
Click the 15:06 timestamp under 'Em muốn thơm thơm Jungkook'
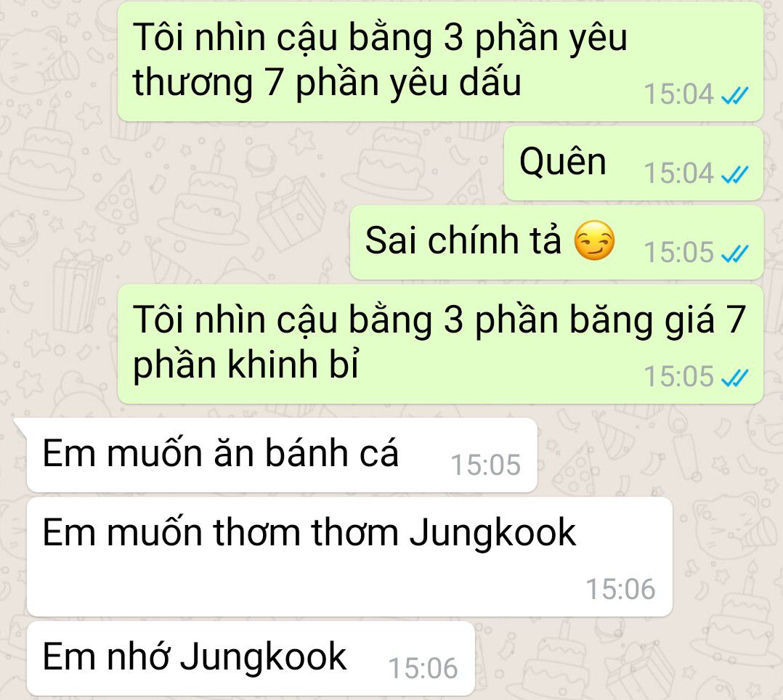620,589
